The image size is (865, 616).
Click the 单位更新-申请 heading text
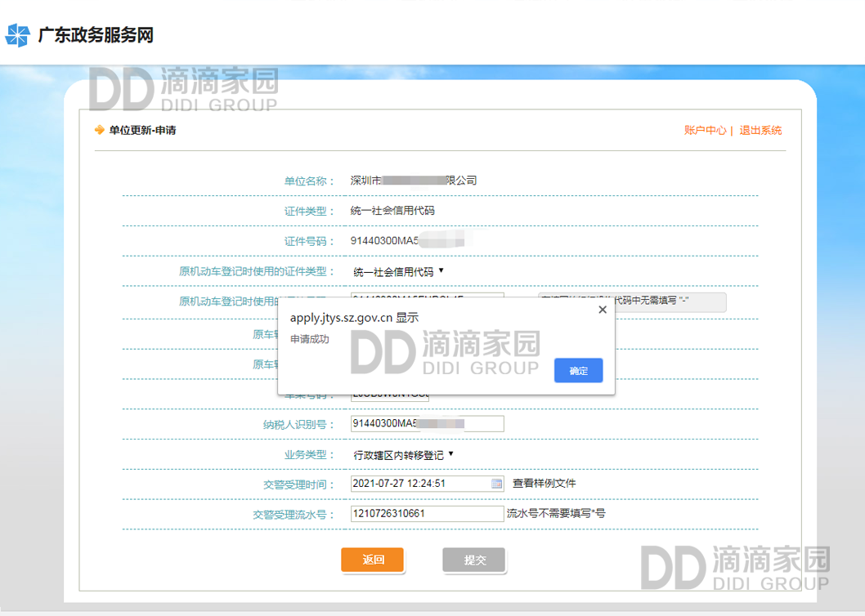tap(142, 130)
